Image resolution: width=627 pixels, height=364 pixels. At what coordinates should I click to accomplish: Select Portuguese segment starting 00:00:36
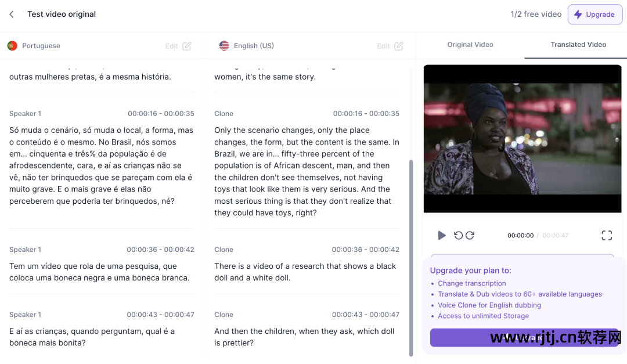click(102, 264)
